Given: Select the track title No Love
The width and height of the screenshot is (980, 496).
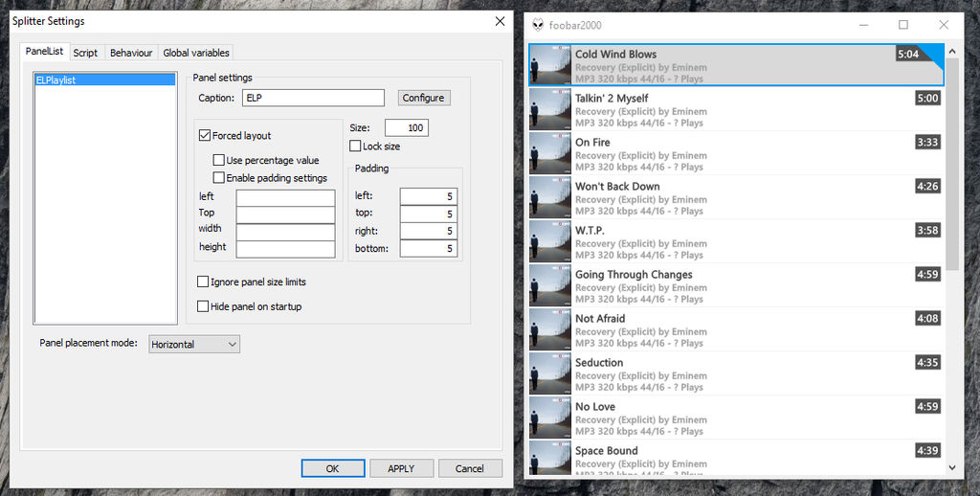Looking at the screenshot, I should coord(595,407).
